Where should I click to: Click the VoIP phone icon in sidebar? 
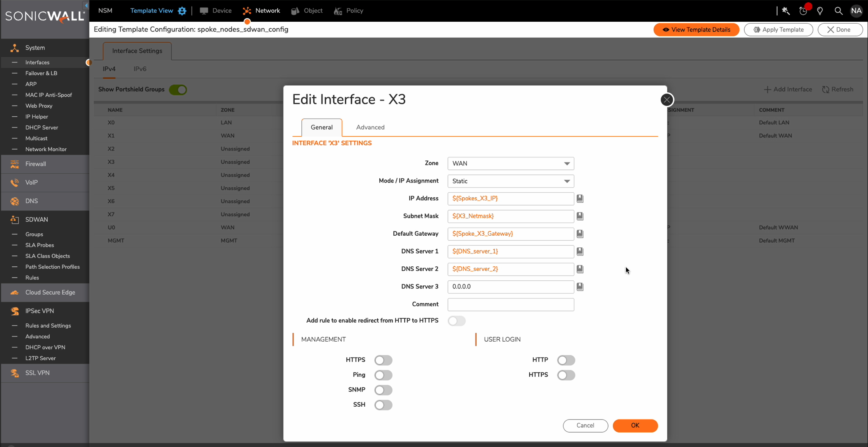pyautogui.click(x=15, y=183)
